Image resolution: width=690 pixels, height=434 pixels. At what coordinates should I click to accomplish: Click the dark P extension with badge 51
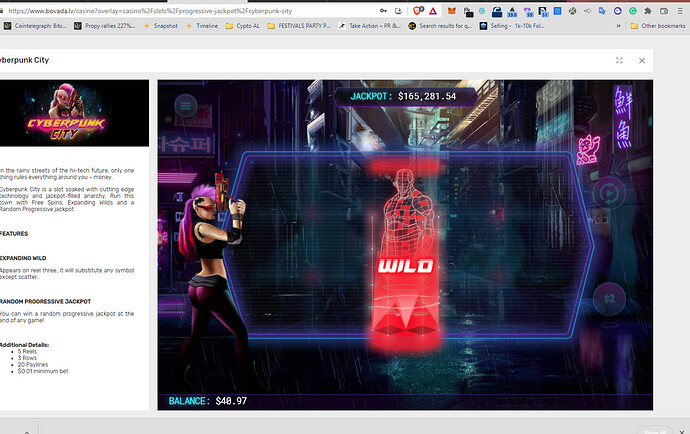pyautogui.click(x=543, y=12)
